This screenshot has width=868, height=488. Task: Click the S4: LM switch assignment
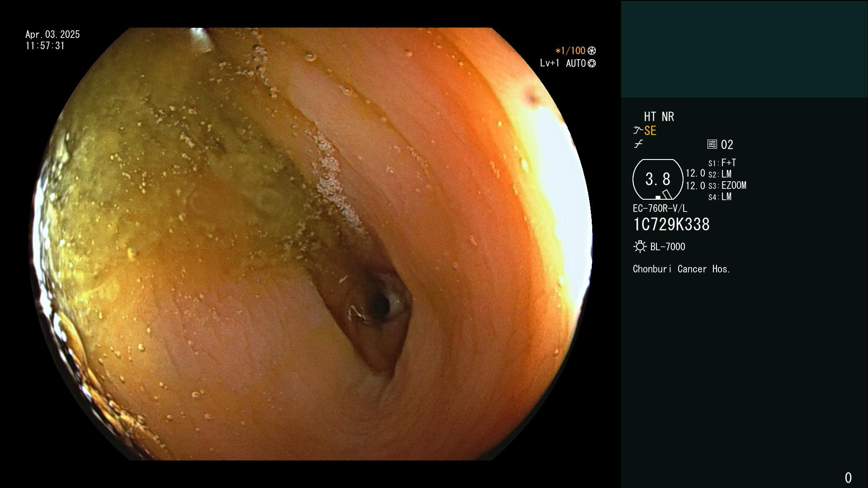(720, 197)
